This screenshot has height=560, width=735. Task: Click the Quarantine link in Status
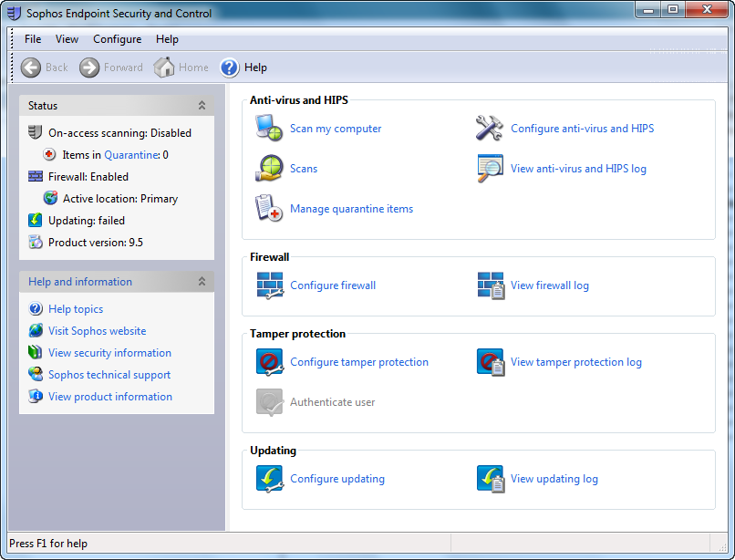131,155
